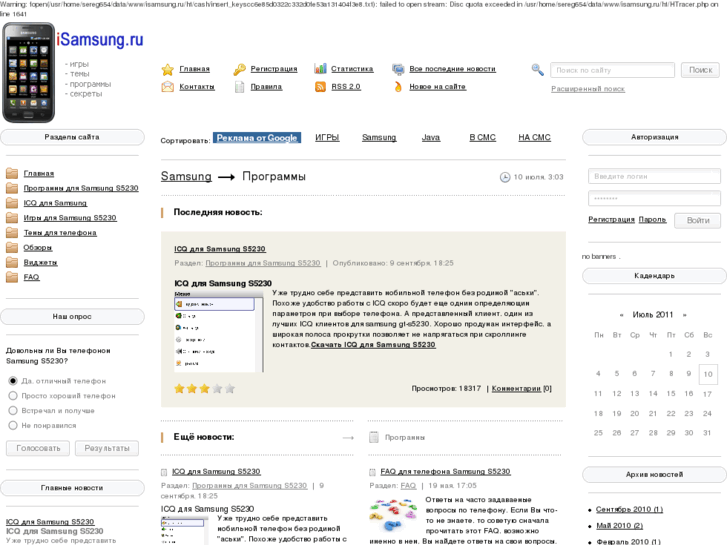Image resolution: width=727 pixels, height=545 pixels.
Task: Open Темы для телефона sidebar link
Action: tap(60, 233)
